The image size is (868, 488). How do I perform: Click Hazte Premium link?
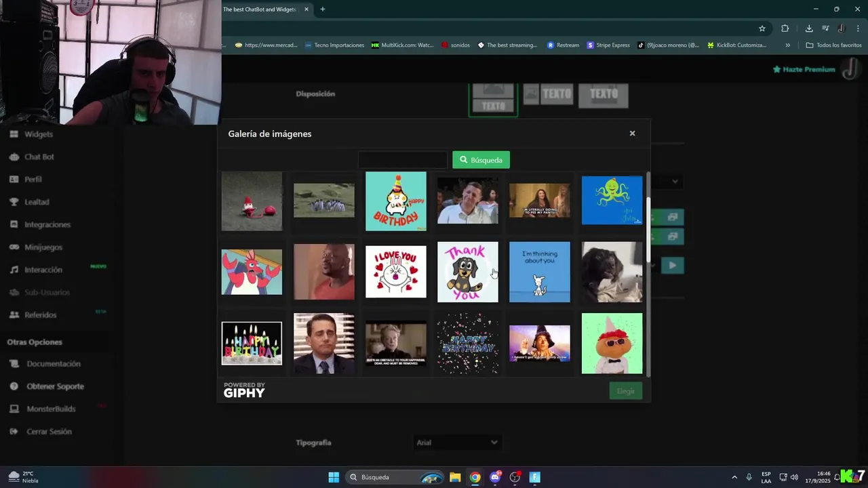pos(804,69)
